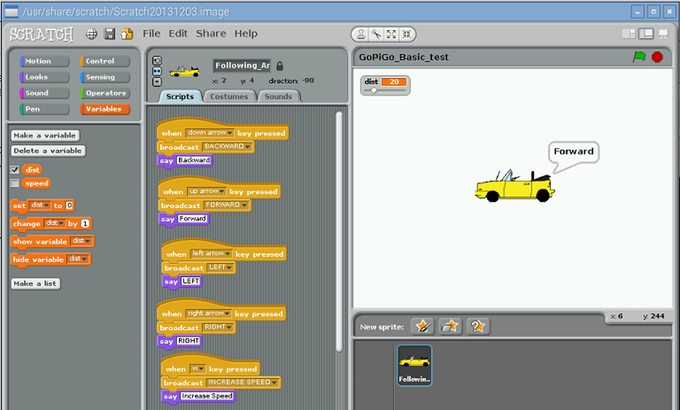Select the Pen block category
The image size is (680, 410).
click(44, 109)
